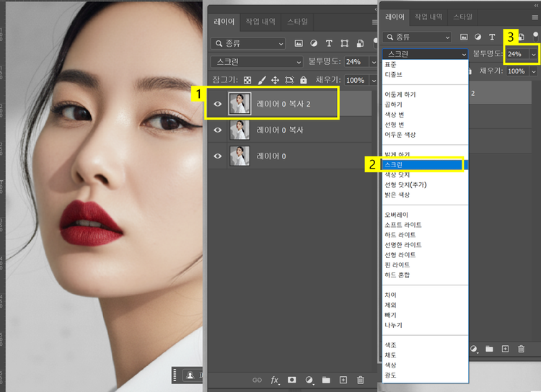
Task: Lock transparent pixels checkerboard icon
Action: point(247,80)
